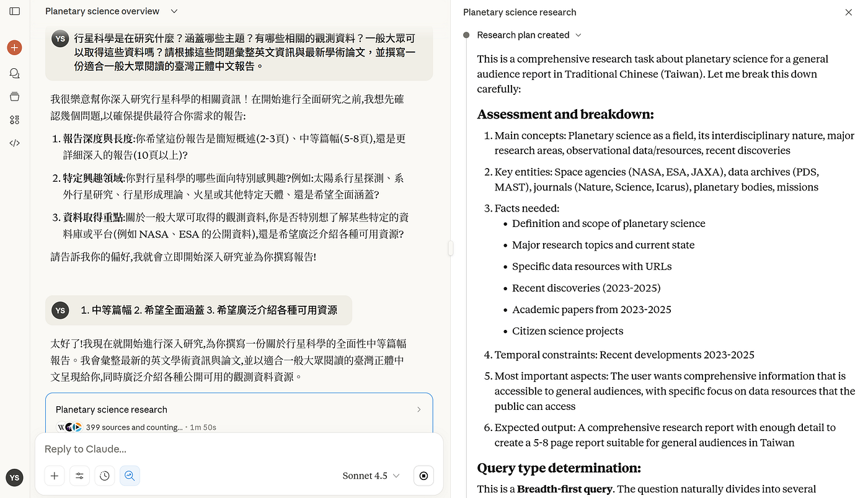Click the reply paragraph starting 太好了
The height and width of the screenshot is (498, 868).
tap(228, 360)
